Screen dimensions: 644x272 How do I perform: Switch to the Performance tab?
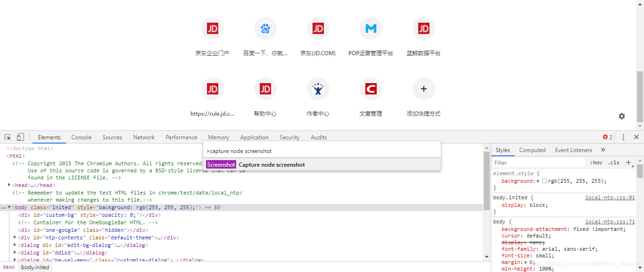(x=182, y=137)
